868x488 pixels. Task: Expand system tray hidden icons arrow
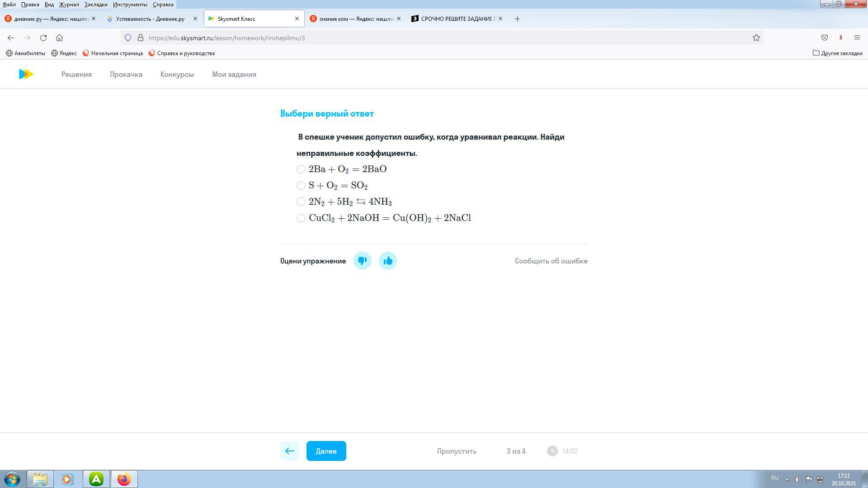click(x=787, y=479)
